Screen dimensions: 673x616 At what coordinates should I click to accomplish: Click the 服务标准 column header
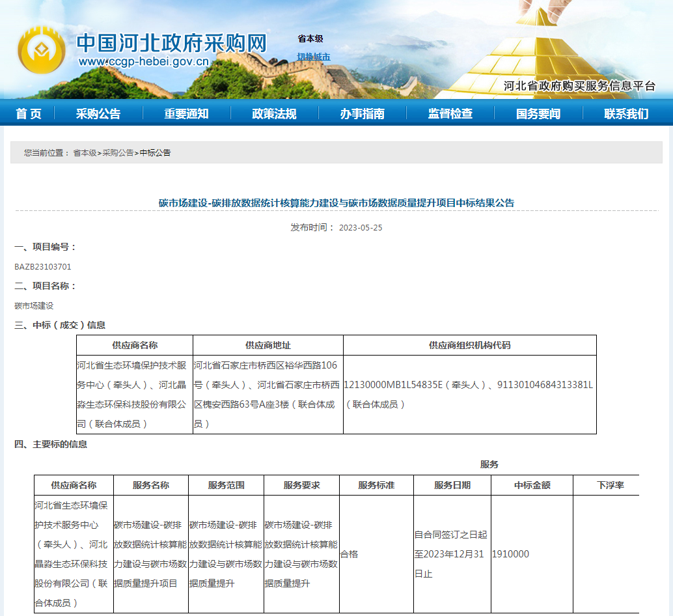376,485
